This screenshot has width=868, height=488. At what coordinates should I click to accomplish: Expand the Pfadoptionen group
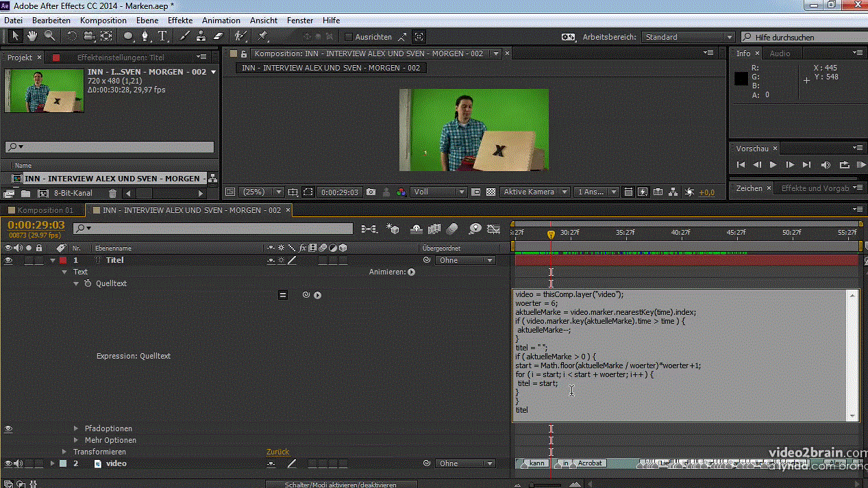point(76,428)
